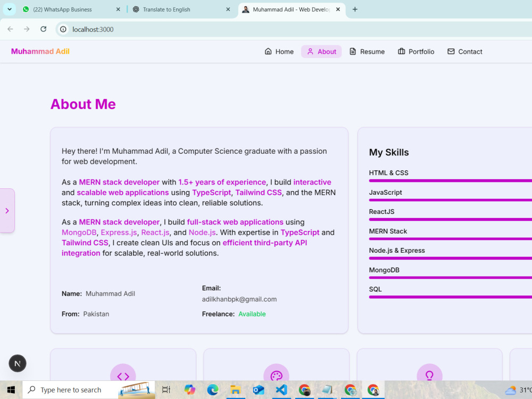This screenshot has width=532, height=399.
Task: Close the Translate to English tab
Action: pyautogui.click(x=228, y=10)
